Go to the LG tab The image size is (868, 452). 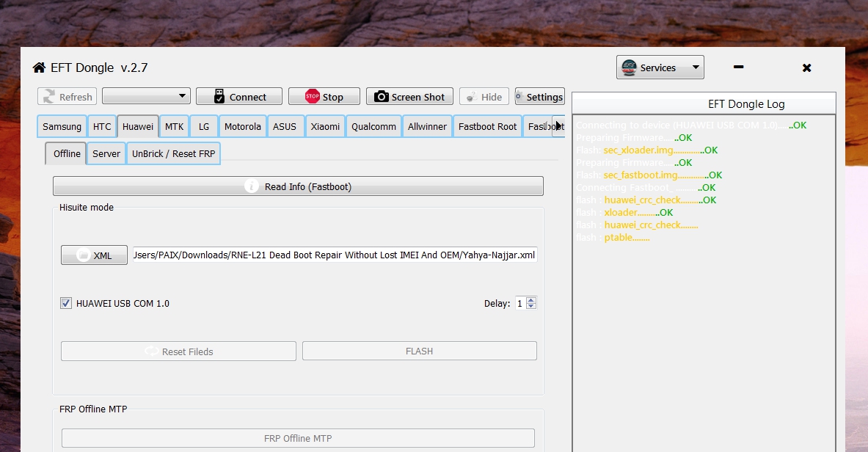204,126
